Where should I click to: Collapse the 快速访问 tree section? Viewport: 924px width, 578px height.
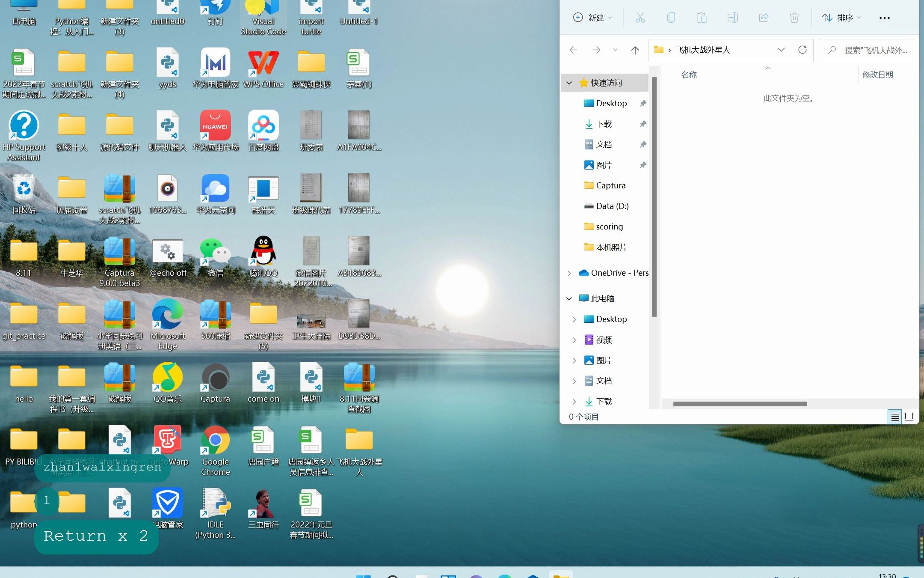[569, 83]
